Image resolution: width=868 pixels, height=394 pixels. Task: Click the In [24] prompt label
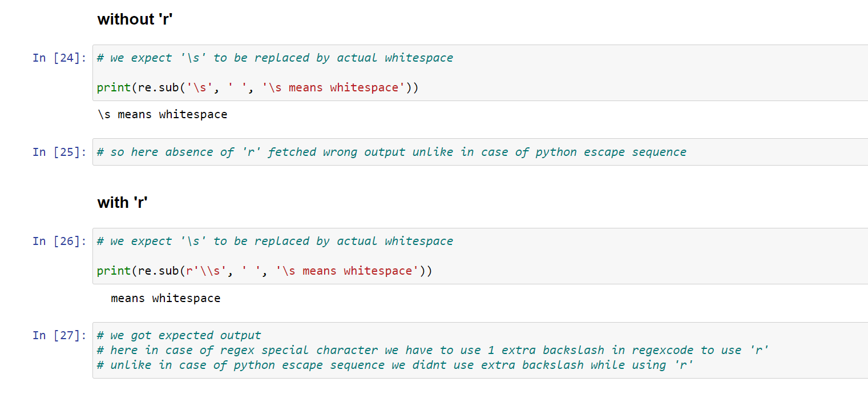pyautogui.click(x=60, y=58)
